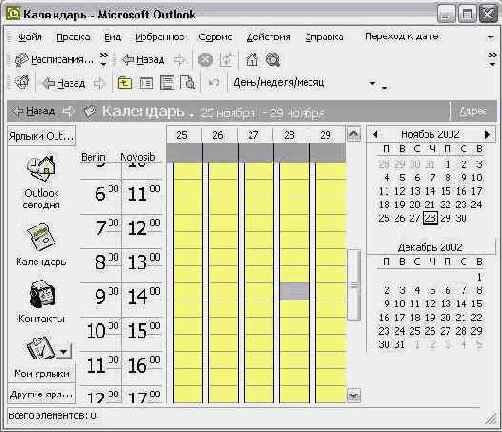
Task: Click the Novosib time zone label
Action: tap(138, 157)
